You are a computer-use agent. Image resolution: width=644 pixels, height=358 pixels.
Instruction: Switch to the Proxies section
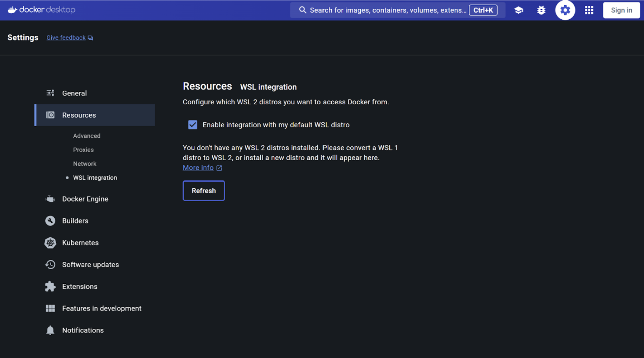coord(83,150)
